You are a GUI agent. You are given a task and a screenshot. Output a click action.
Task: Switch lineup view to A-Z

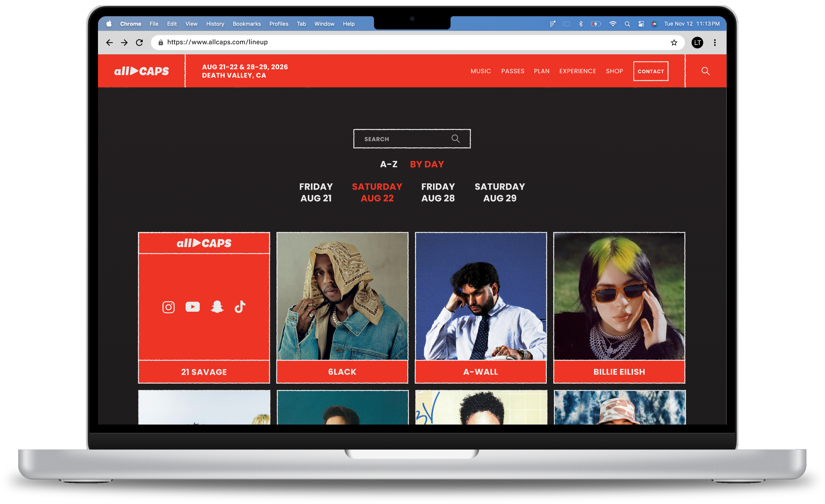(x=388, y=164)
